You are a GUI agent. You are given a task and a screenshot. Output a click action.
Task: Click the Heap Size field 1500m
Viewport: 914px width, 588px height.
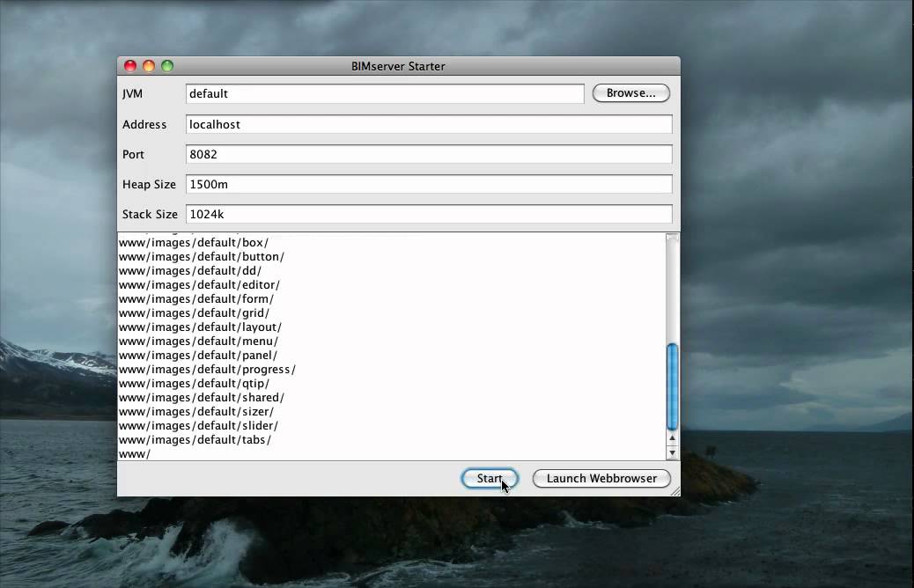(x=429, y=184)
